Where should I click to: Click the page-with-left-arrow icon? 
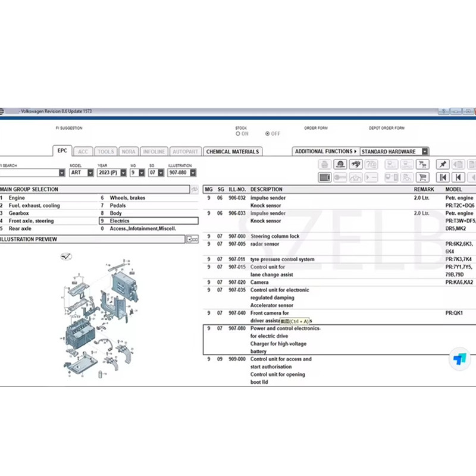[458, 164]
